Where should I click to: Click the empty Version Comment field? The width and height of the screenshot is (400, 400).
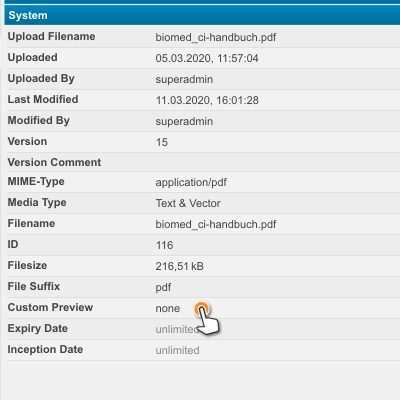[277, 162]
